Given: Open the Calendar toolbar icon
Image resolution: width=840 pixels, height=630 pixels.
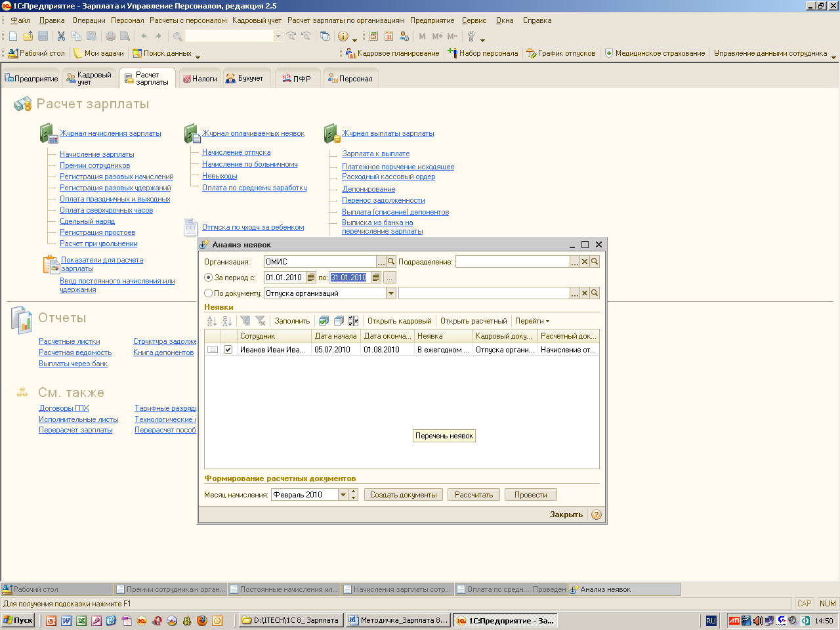Looking at the screenshot, I should pos(389,36).
